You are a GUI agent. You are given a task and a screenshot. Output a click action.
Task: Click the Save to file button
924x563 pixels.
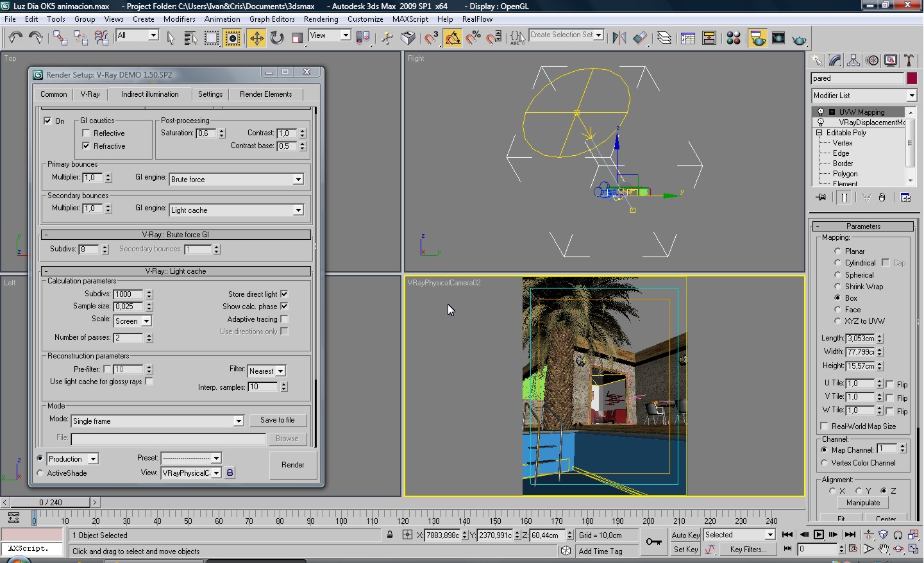coord(278,420)
